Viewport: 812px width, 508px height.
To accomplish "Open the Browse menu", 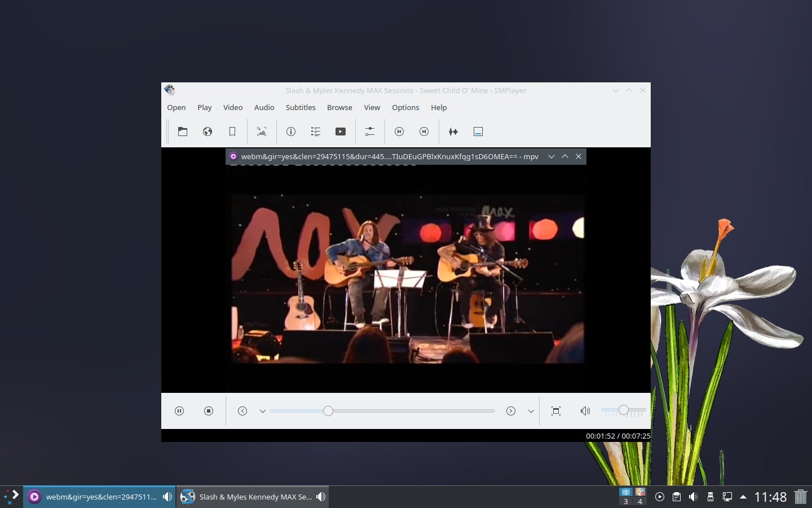I will coord(339,107).
